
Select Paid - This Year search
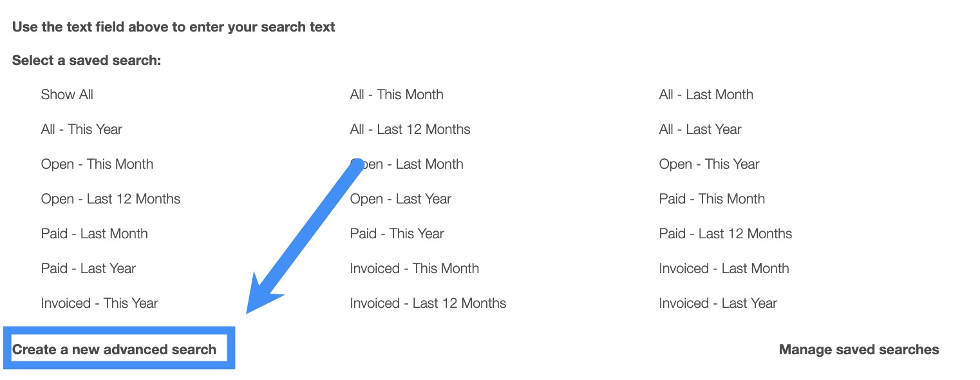click(x=397, y=234)
